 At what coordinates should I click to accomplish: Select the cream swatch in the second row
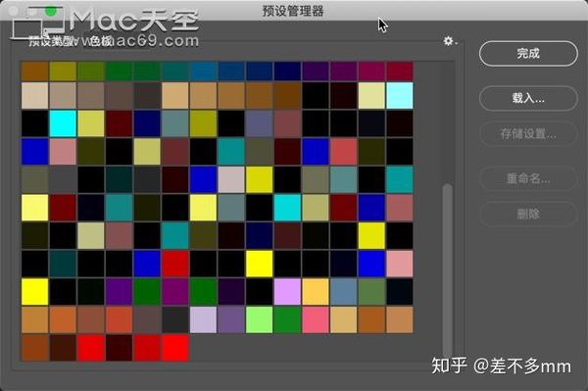click(371, 96)
